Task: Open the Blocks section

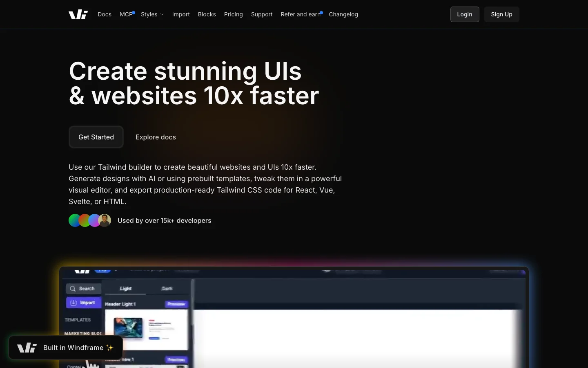Action: (x=207, y=14)
